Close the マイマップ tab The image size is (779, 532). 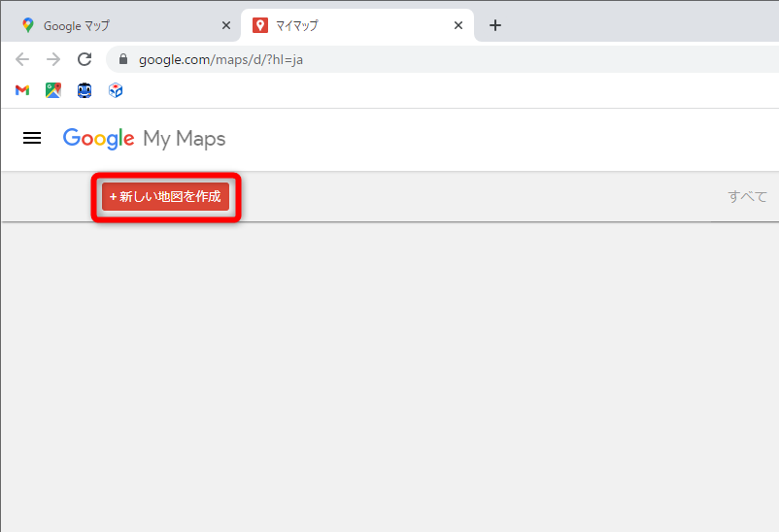coord(458,25)
